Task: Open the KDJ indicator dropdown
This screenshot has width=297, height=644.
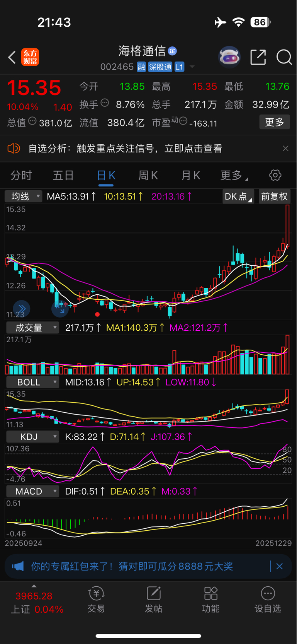Action: (x=32, y=437)
